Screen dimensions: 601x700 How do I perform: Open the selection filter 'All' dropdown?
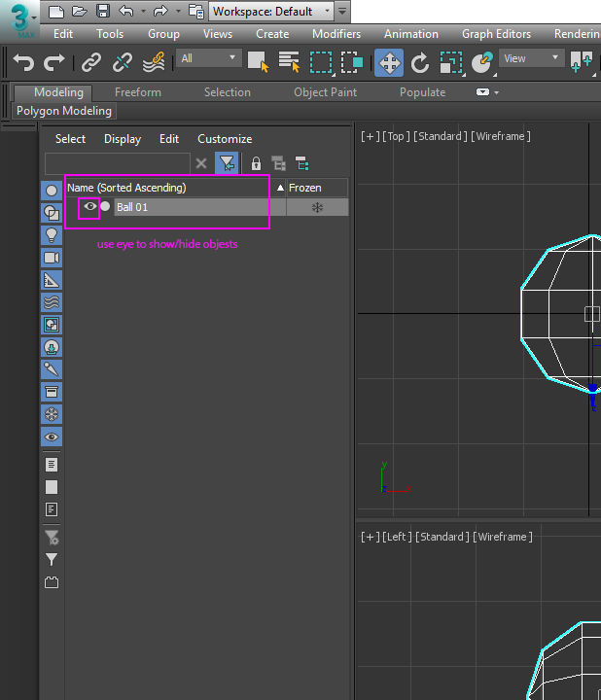point(208,58)
